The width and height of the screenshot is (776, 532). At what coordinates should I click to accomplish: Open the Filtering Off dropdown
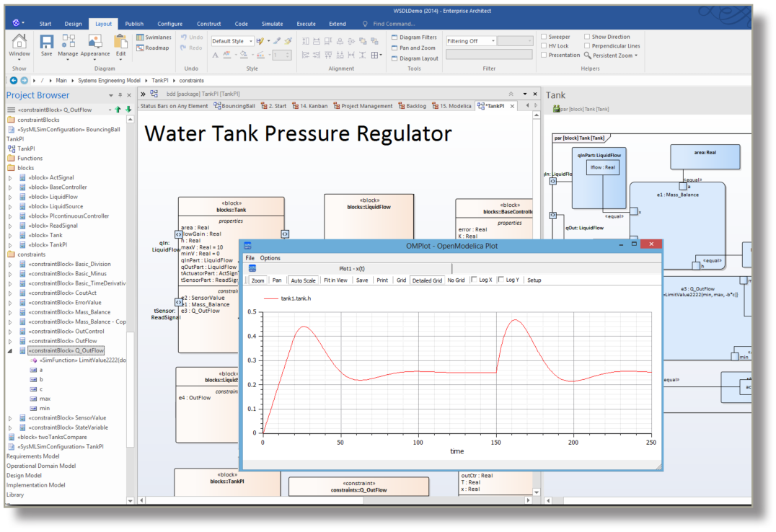pos(472,41)
